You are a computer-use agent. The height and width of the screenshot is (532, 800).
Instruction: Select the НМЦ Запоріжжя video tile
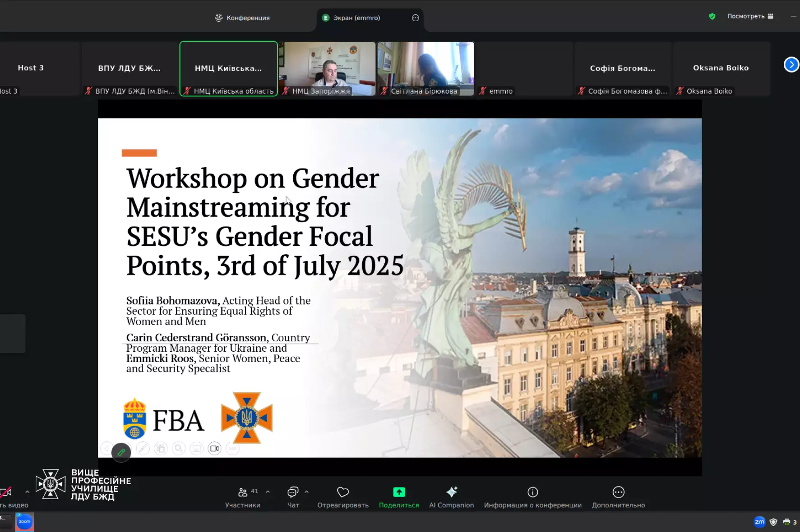click(x=327, y=69)
